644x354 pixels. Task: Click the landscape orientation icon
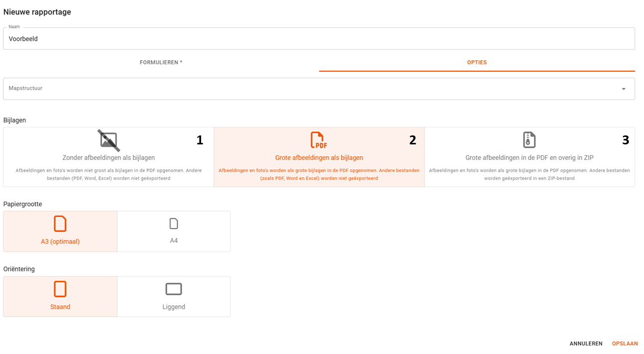174,289
